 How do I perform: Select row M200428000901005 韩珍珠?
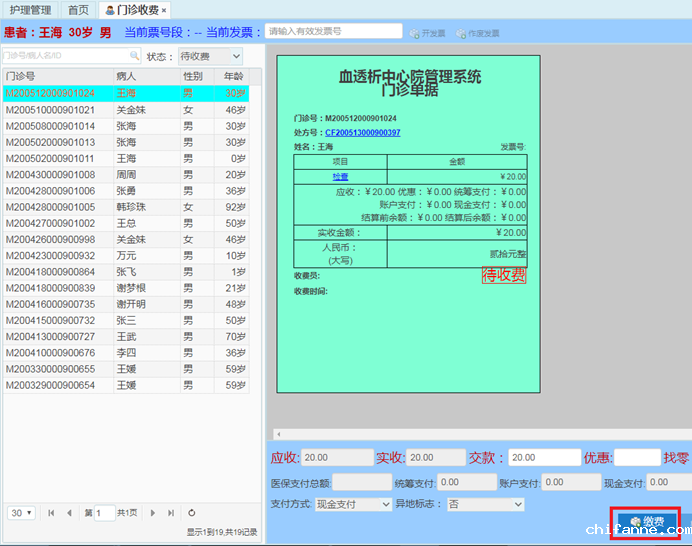tap(126, 207)
